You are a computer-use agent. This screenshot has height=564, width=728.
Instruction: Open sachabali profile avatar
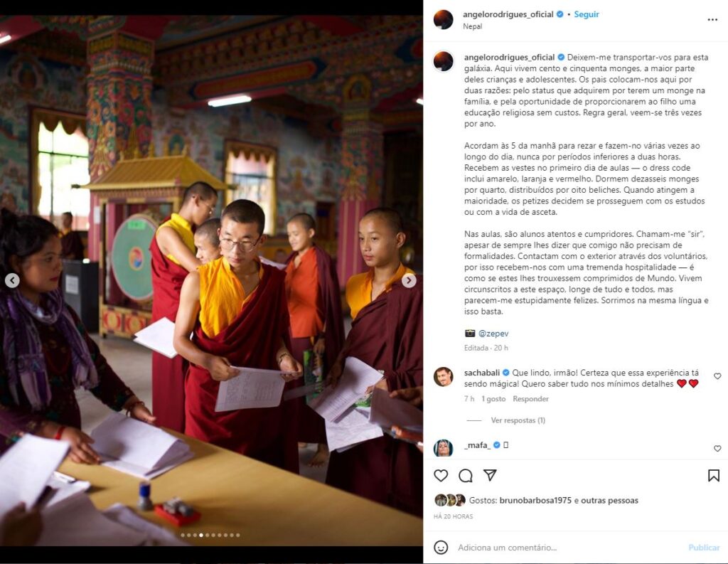pos(443,377)
